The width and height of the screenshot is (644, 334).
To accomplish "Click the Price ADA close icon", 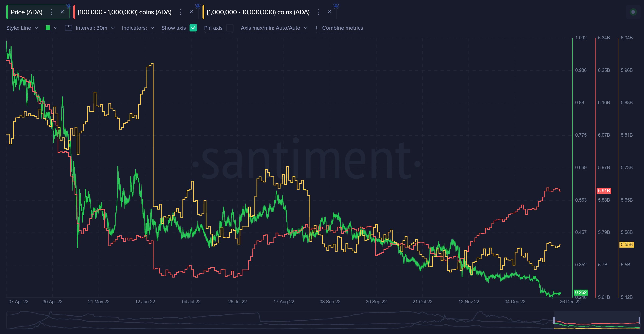I will click(61, 12).
